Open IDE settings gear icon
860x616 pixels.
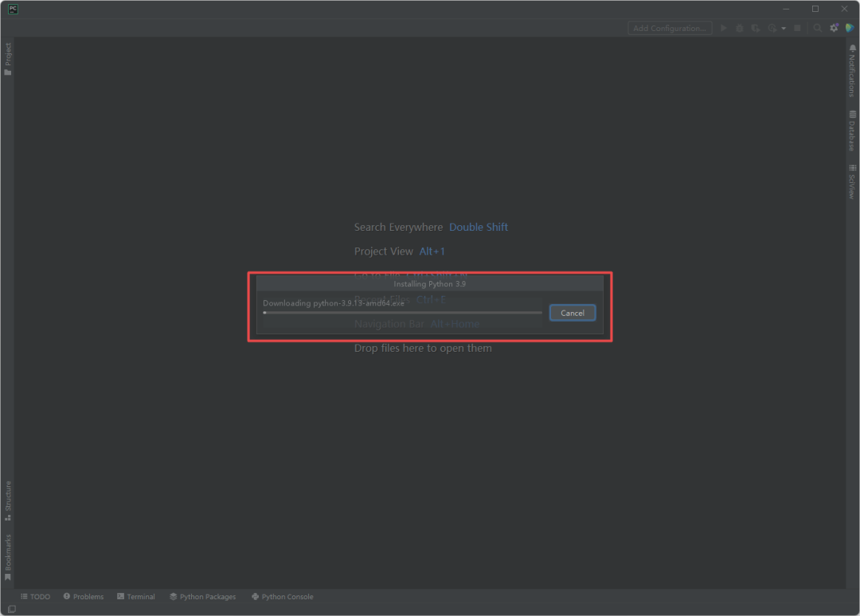tap(834, 28)
